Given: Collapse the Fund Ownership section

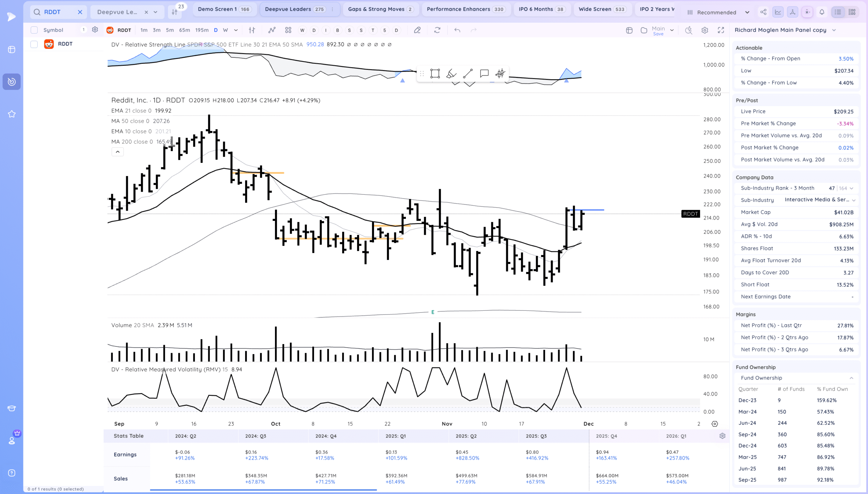Looking at the screenshot, I should pos(851,378).
